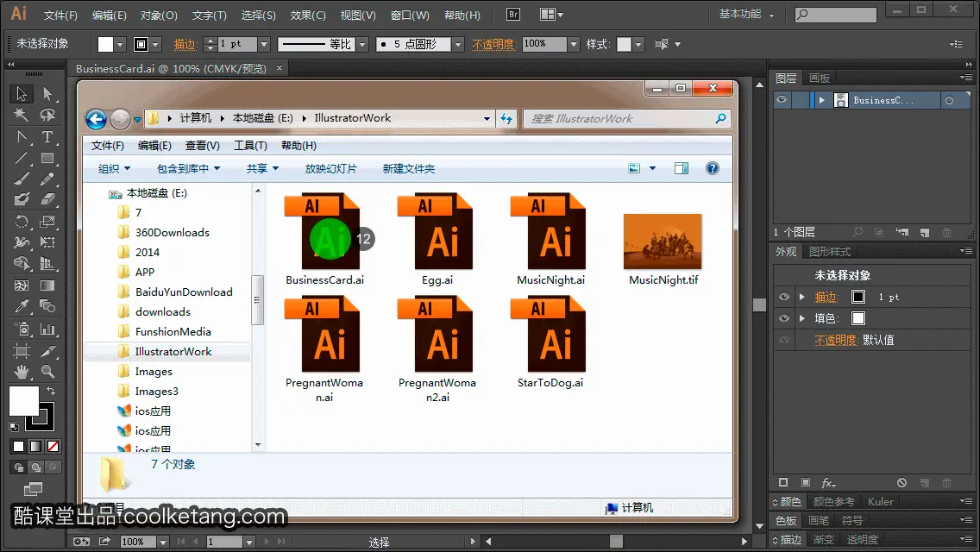Click the fill color swatch in Appearance panel

[858, 318]
